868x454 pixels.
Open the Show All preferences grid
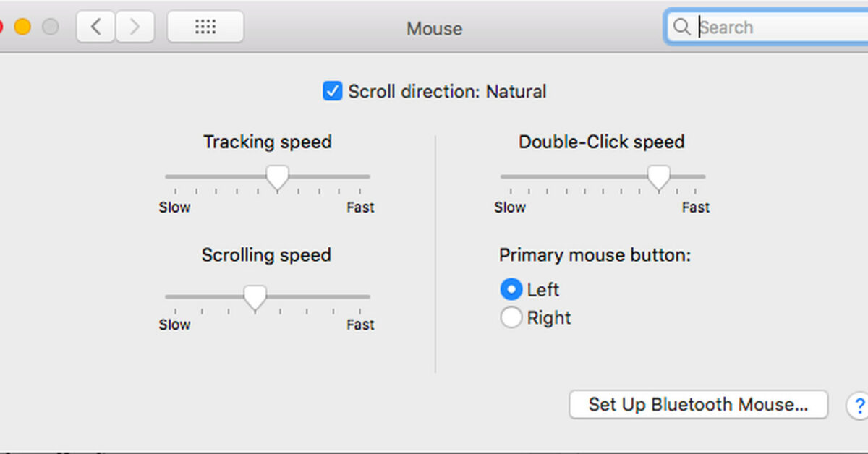point(205,26)
